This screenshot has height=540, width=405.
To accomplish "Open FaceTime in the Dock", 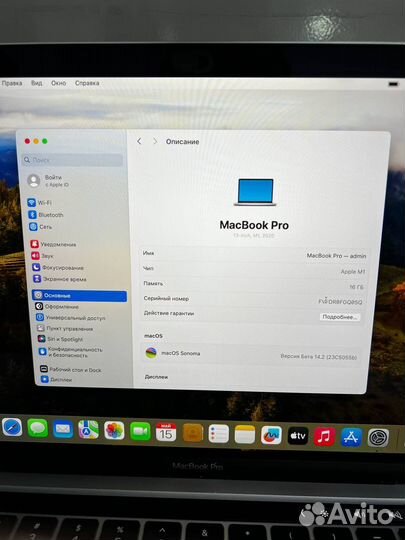I will [140, 431].
